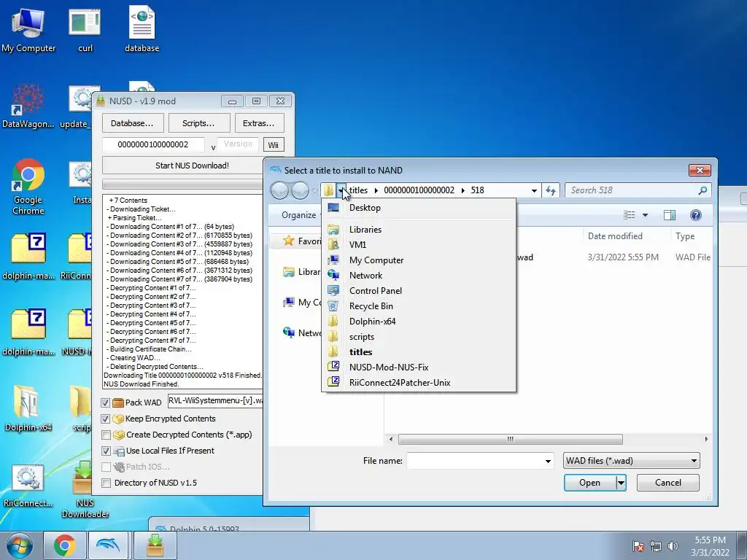Viewport: 747px width, 560px height.
Task: Launch Google Chrome desktop shortcut
Action: point(28,187)
